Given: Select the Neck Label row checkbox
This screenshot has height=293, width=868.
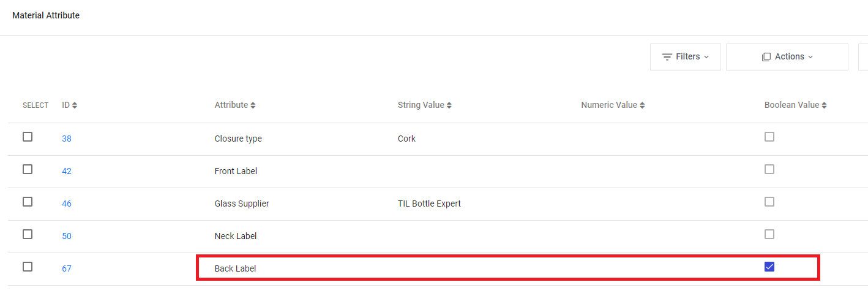Looking at the screenshot, I should pos(28,234).
